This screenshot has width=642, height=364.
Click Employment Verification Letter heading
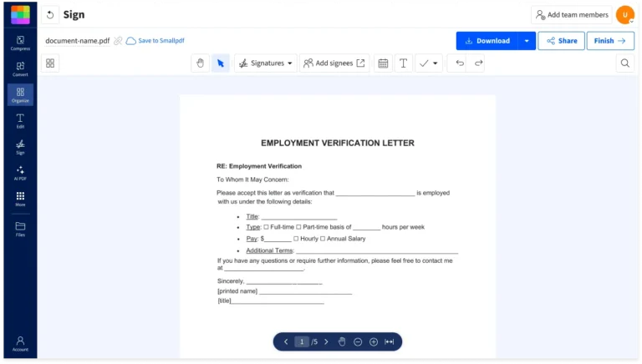click(338, 143)
